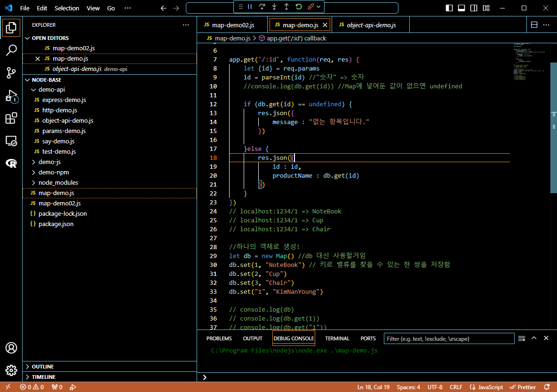Disconnect the debugger
Viewport: 557px width, 392px height.
click(311, 7)
